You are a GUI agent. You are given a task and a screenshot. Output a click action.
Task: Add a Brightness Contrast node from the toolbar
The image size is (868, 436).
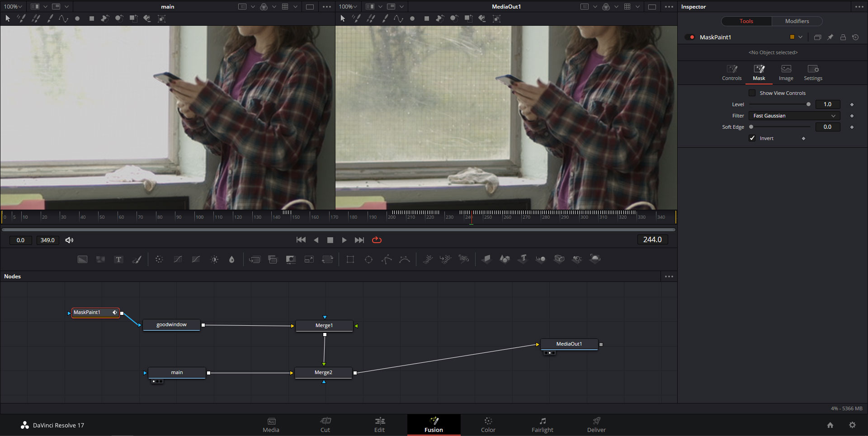click(214, 259)
